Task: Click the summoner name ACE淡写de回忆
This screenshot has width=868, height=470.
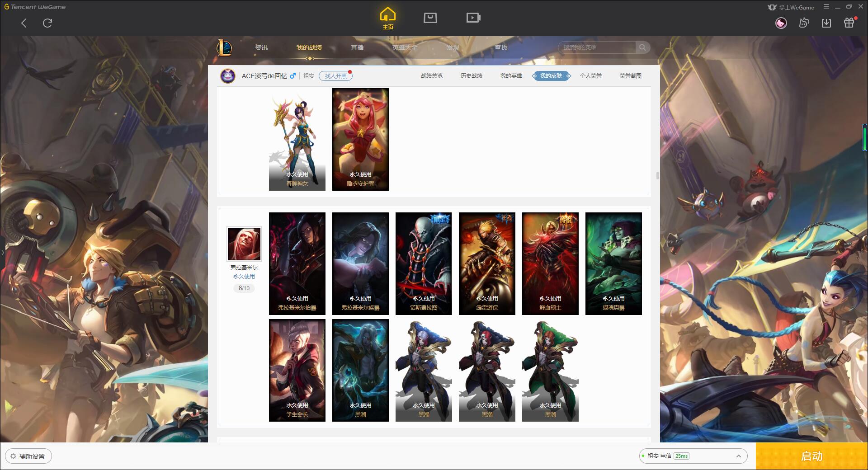Action: coord(264,76)
